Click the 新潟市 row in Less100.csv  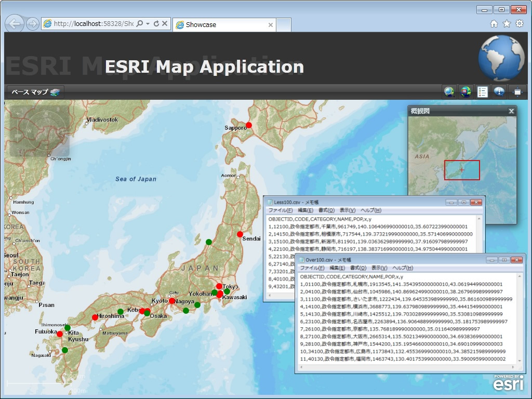368,242
